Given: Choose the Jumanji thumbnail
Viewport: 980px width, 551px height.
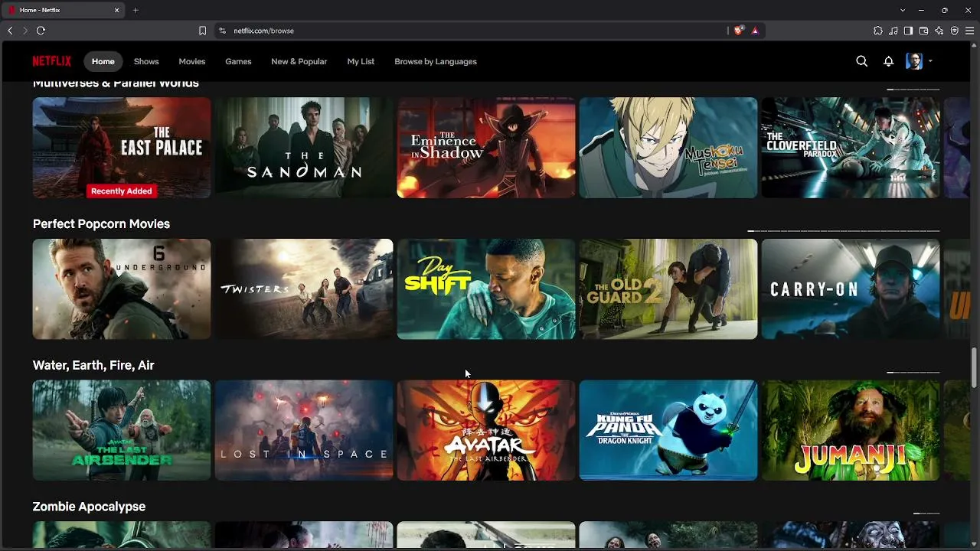Looking at the screenshot, I should (851, 430).
